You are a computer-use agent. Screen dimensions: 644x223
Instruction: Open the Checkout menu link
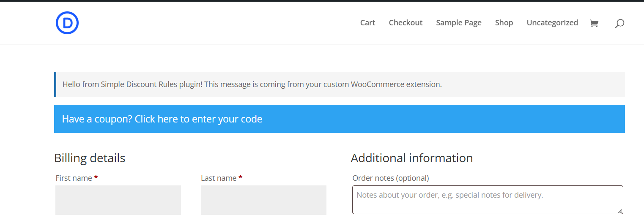coord(406,23)
